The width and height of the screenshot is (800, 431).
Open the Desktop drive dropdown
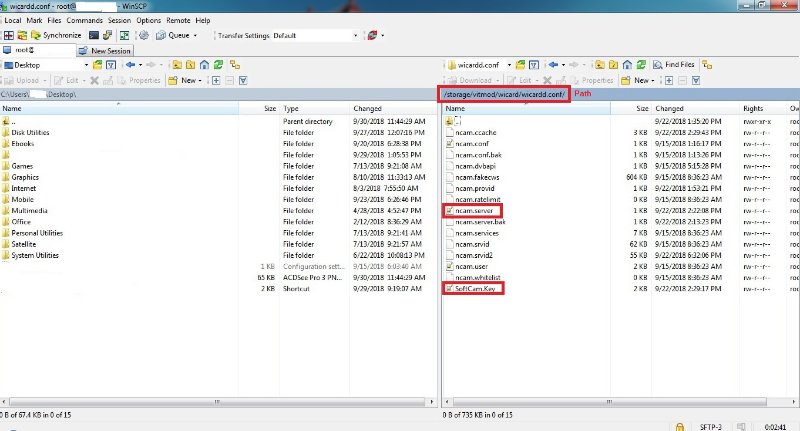86,65
